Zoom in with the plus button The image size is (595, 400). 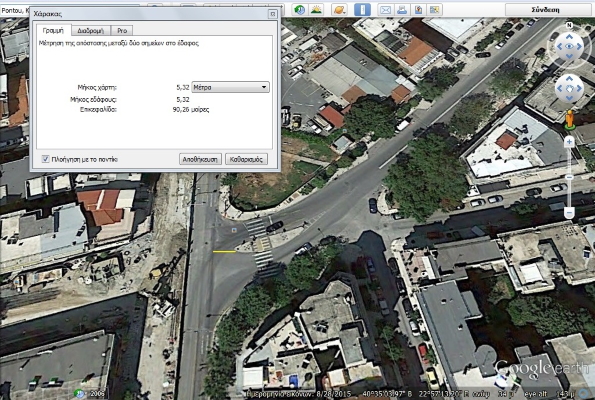pyautogui.click(x=569, y=142)
